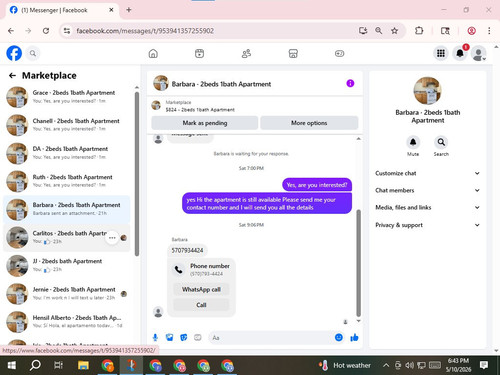500x375 pixels.
Task: Open the Reels video icon
Action: 199,53
